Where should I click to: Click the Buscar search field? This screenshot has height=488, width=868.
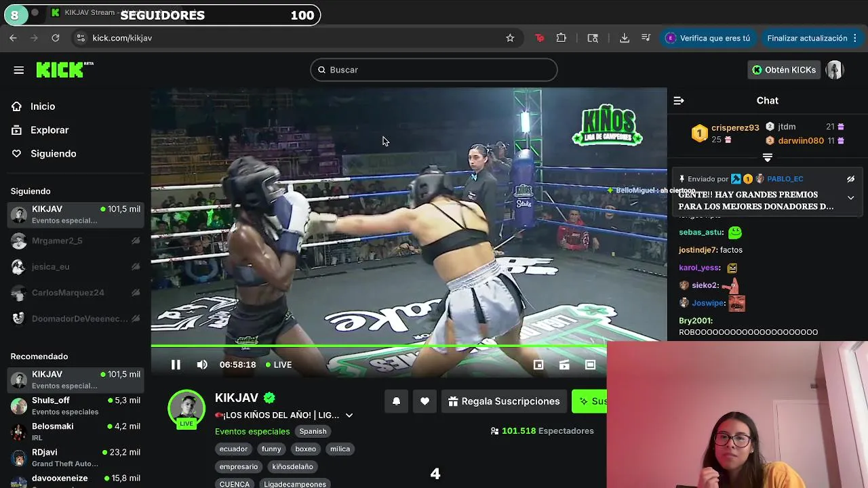coord(434,70)
